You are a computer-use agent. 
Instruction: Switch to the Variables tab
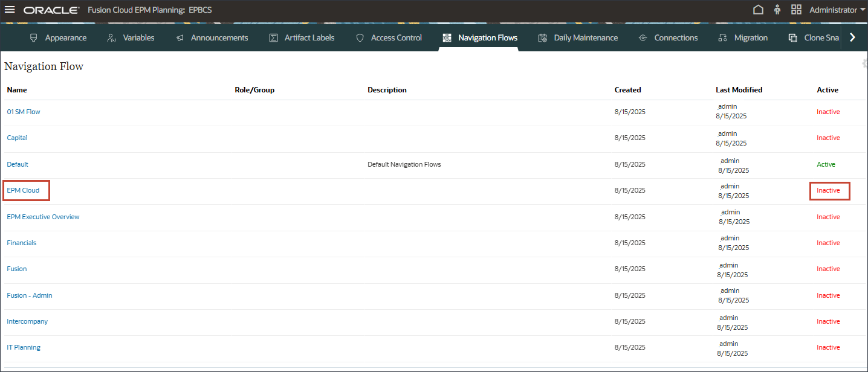[x=139, y=37]
